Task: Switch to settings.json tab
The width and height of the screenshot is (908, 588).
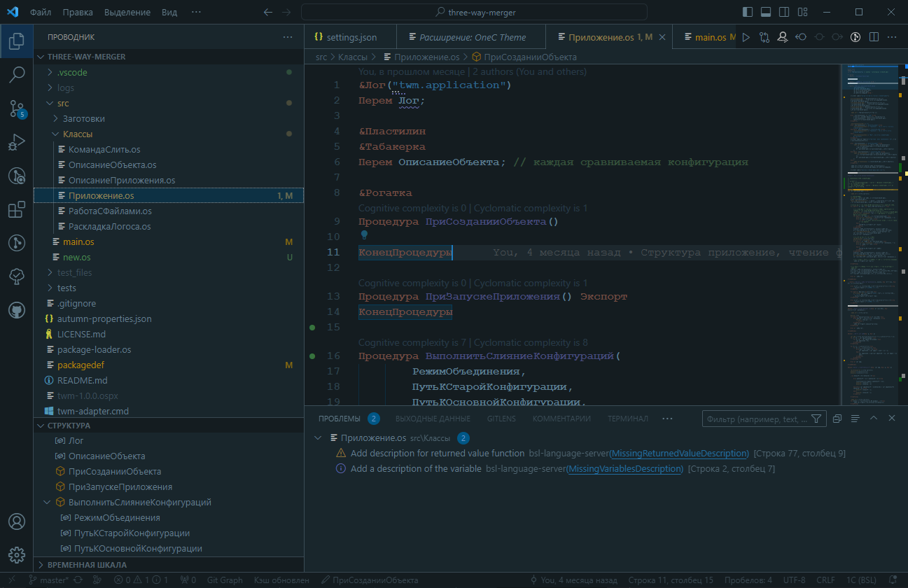Action: [x=350, y=37]
